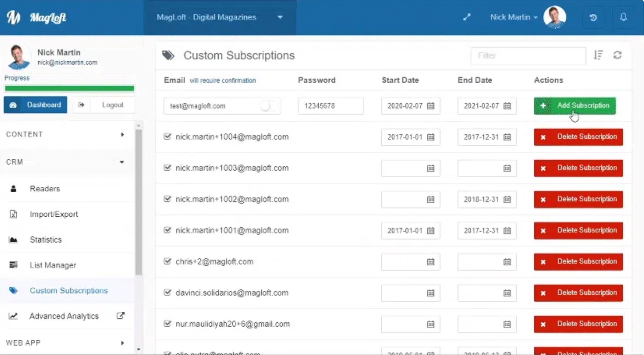The image size is (644, 355).
Task: Toggle checkbox for chris+2@magloft.com
Action: 167,261
